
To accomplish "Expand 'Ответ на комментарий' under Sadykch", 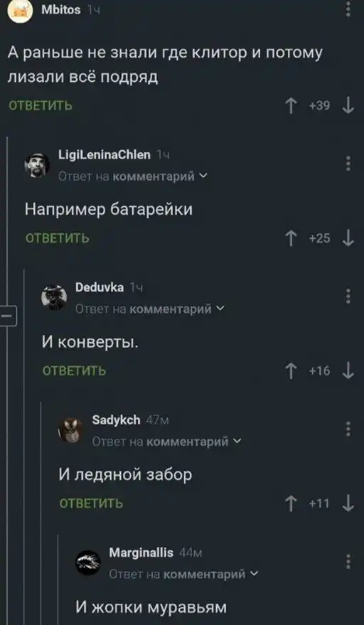I will click(166, 442).
